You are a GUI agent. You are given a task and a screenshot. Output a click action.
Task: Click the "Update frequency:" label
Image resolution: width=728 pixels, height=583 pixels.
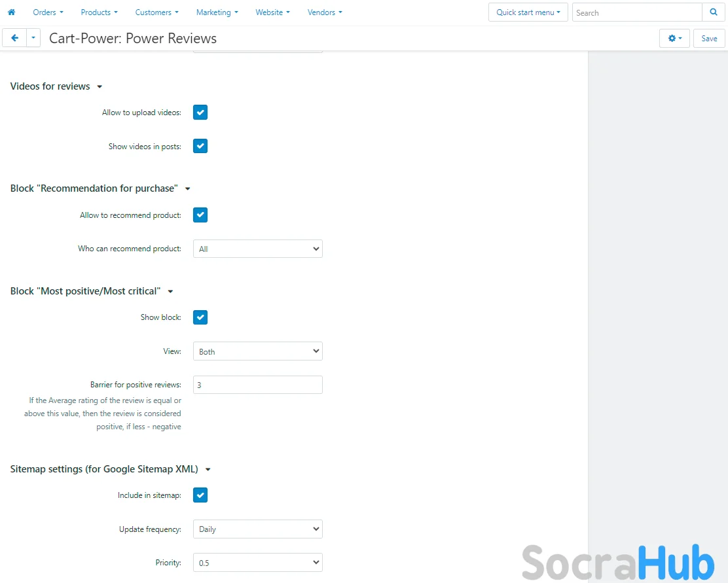[x=150, y=529]
